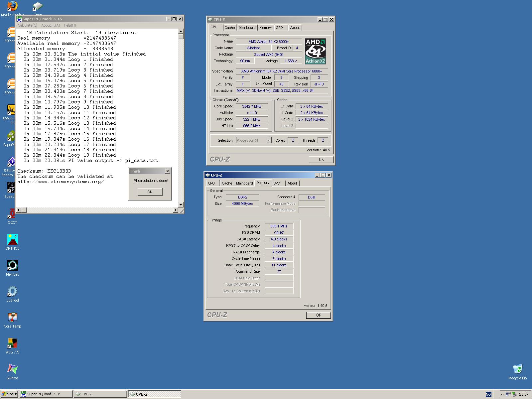Click the Checksum: EEC13B3D line
The image size is (532, 399).
click(x=44, y=171)
